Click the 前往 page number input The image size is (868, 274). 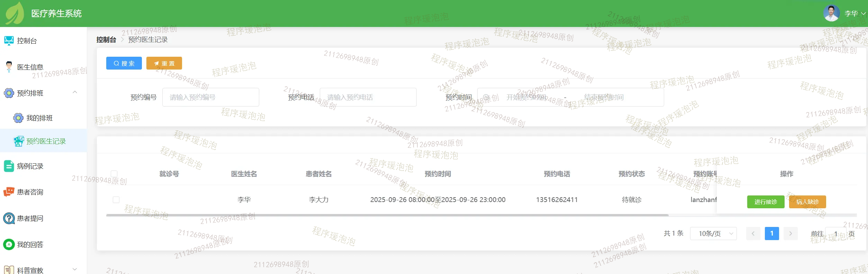[835, 234]
